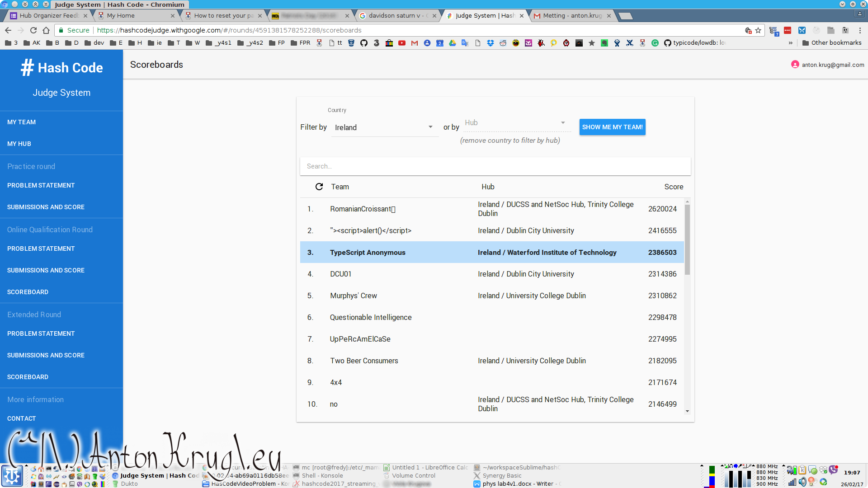Select the RomanianCroissant team row
868x488 pixels.
[492, 209]
